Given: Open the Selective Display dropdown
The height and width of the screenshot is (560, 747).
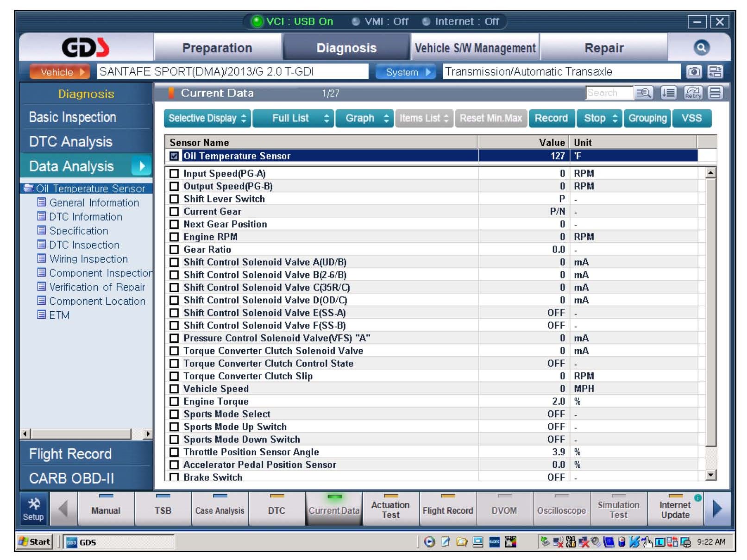Looking at the screenshot, I should [x=207, y=119].
